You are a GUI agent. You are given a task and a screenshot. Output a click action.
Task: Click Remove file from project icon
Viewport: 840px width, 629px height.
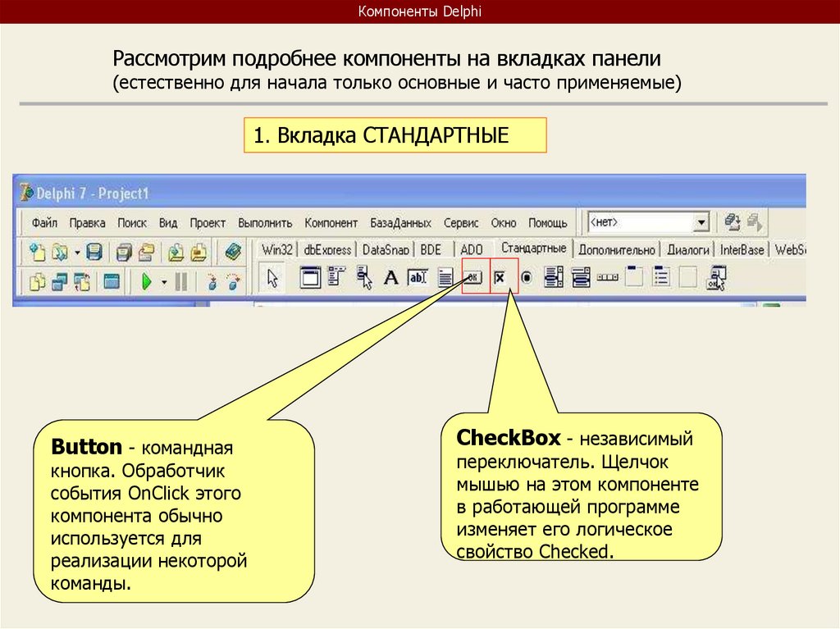[199, 251]
